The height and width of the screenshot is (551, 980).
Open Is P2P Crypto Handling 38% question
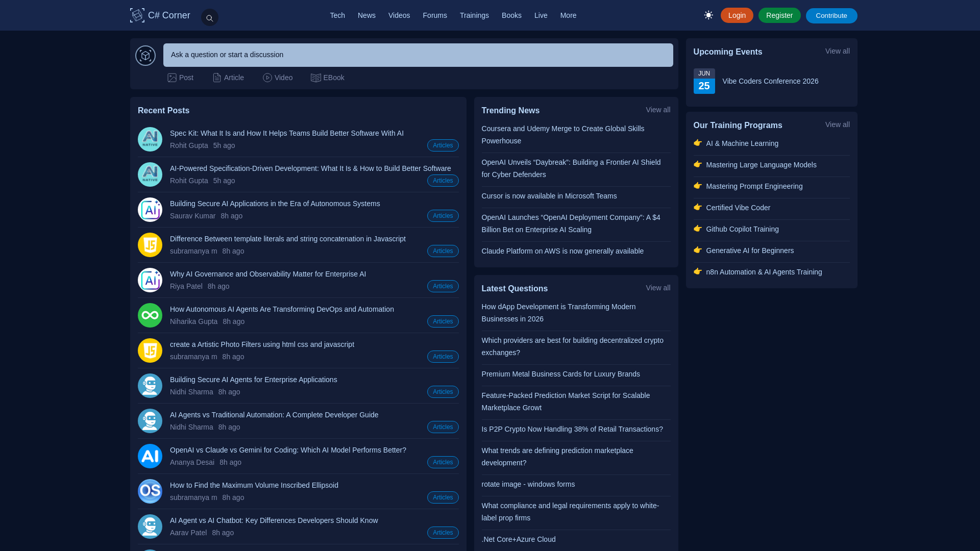(x=572, y=429)
